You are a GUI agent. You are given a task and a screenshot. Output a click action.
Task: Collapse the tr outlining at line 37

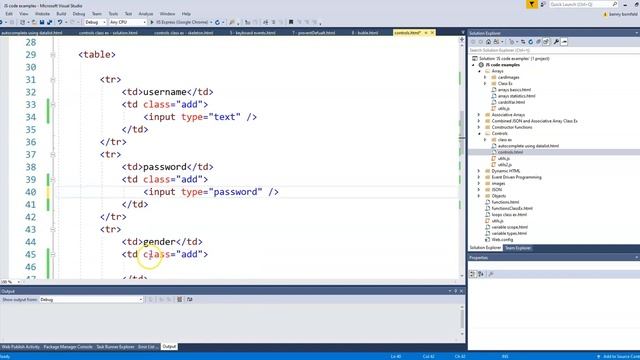pyautogui.click(x=53, y=155)
